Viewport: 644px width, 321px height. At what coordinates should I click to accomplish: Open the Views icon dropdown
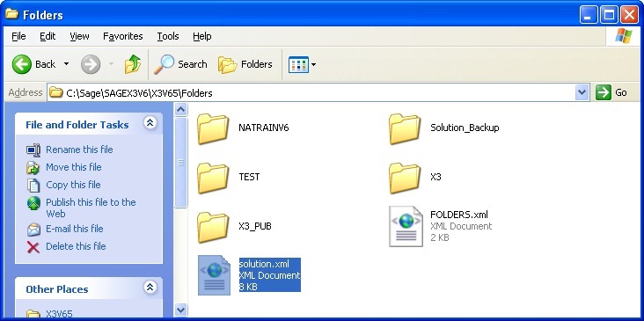[x=303, y=64]
